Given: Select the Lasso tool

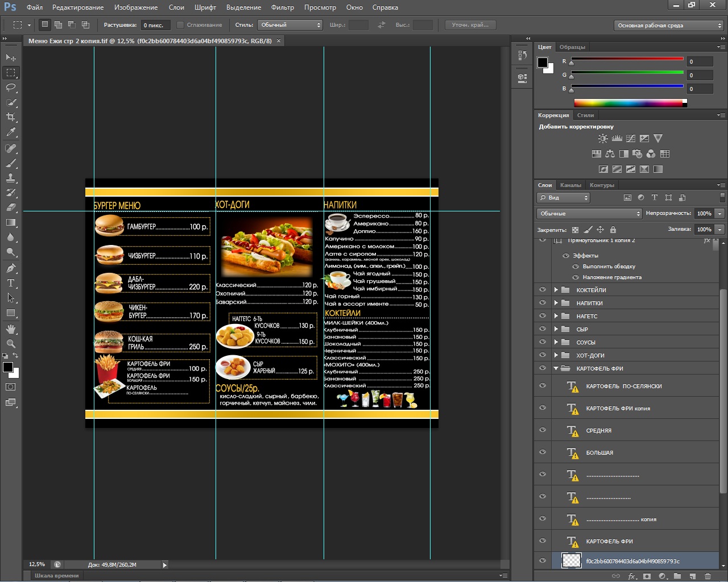Looking at the screenshot, I should (11, 88).
